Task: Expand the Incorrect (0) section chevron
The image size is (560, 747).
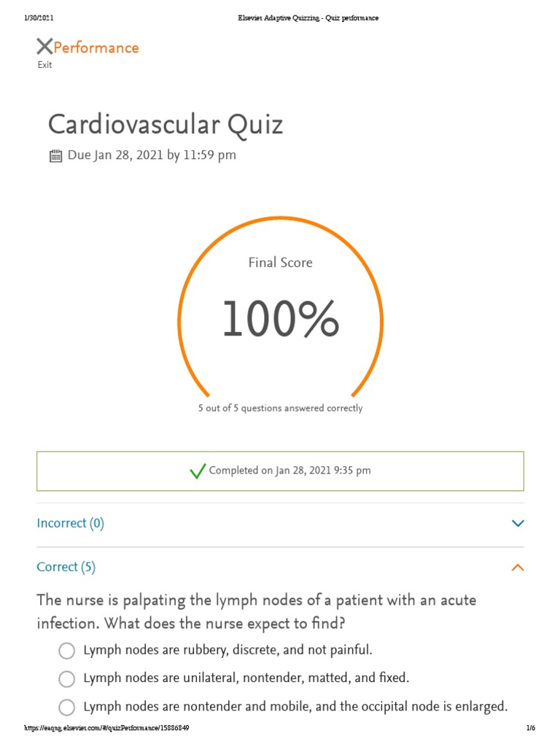Action: 518,523
